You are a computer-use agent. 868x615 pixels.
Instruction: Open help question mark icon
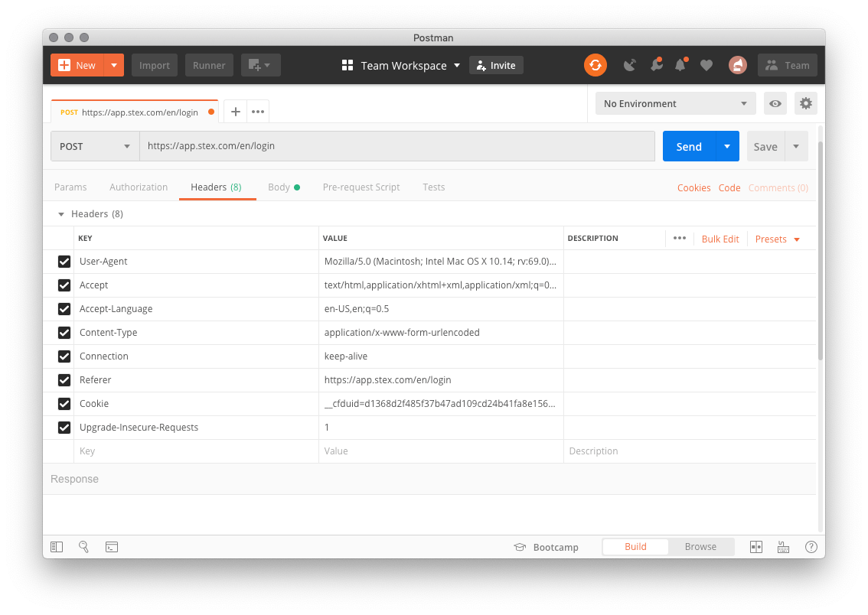pos(811,547)
